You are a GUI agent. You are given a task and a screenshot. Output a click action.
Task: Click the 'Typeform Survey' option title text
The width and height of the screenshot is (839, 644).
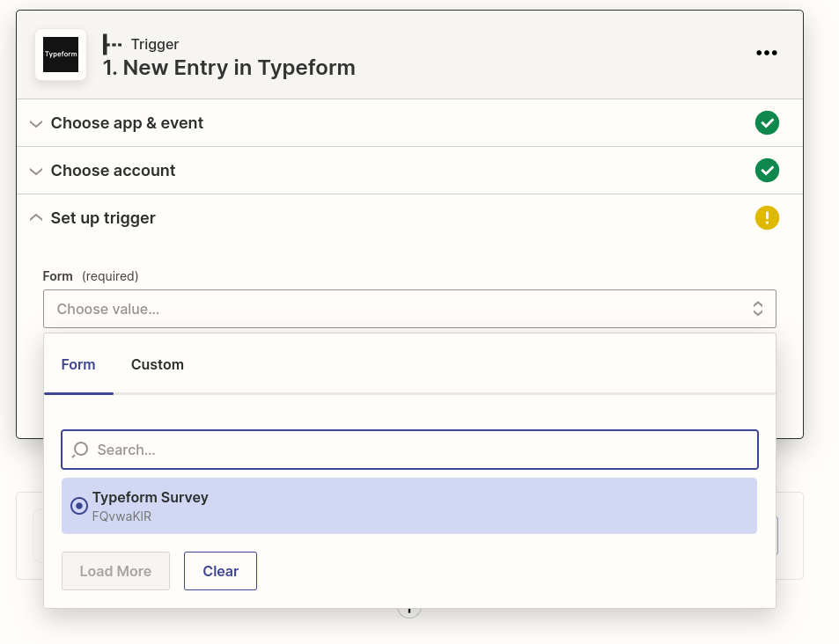coord(151,497)
